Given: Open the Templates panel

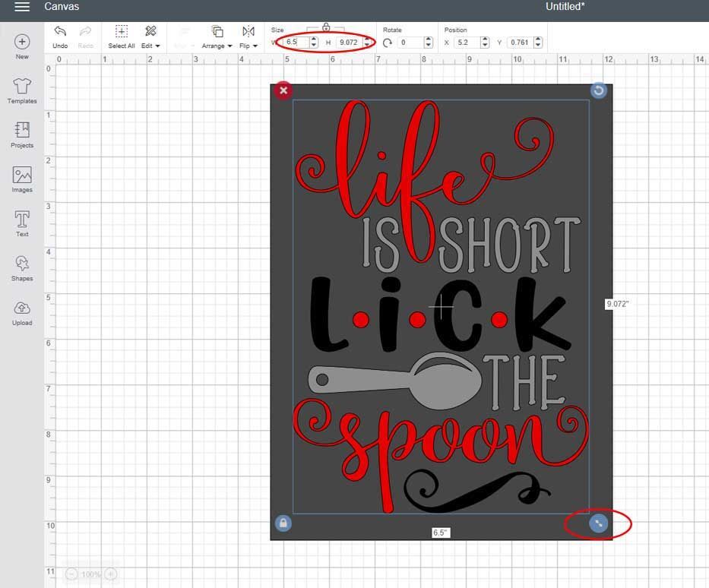Looking at the screenshot, I should pos(22,90).
